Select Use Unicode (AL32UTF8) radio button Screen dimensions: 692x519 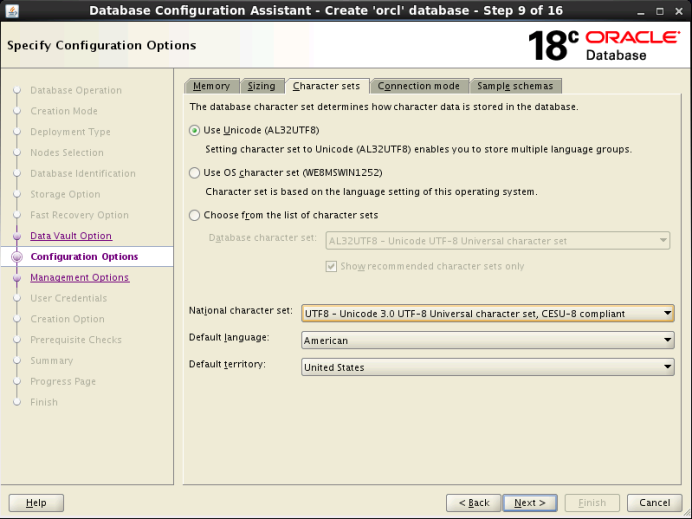point(194,130)
